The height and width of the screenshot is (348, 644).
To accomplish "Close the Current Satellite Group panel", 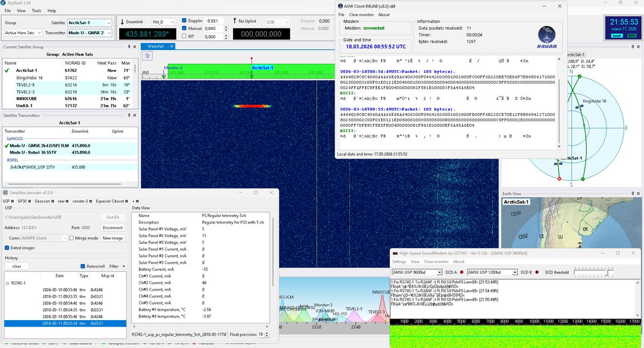I will pos(135,47).
